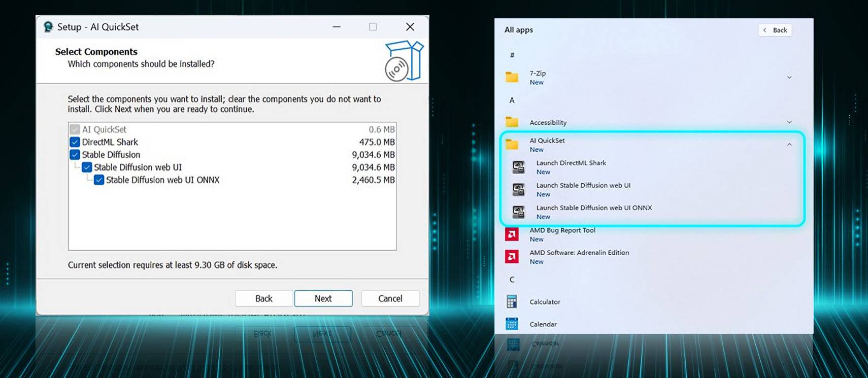This screenshot has width=868, height=378.
Task: Click Next in the setup wizard
Action: click(323, 298)
